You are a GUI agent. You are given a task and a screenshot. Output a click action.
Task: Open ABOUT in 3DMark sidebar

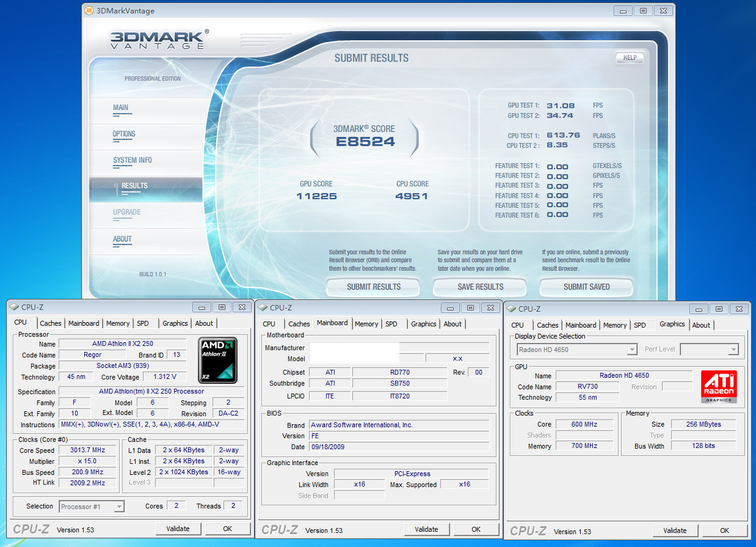coord(122,239)
